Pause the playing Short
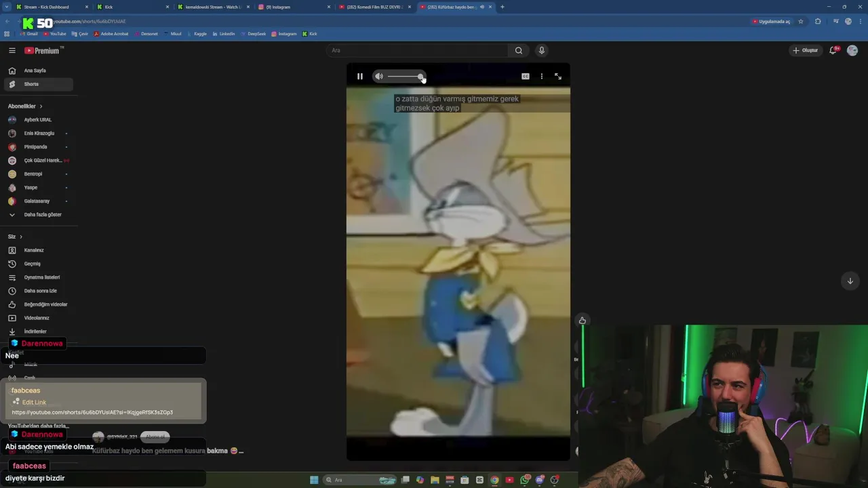This screenshot has width=868, height=488. coord(359,77)
